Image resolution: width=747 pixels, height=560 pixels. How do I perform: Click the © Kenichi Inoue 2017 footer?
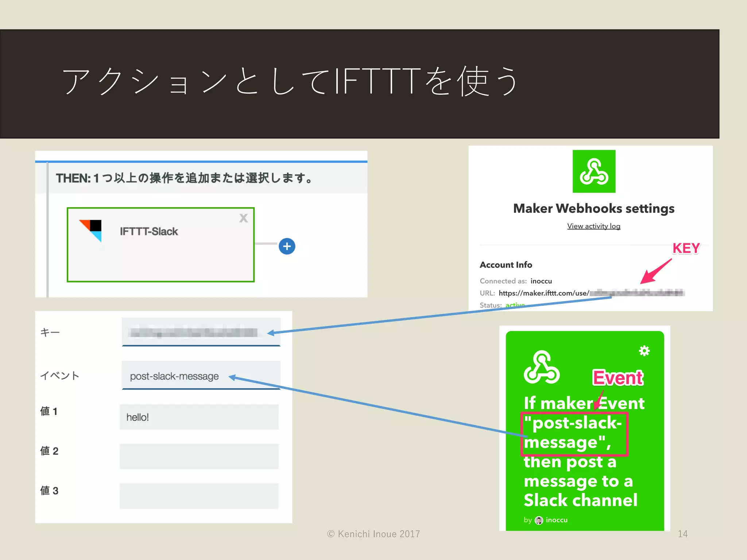(373, 534)
